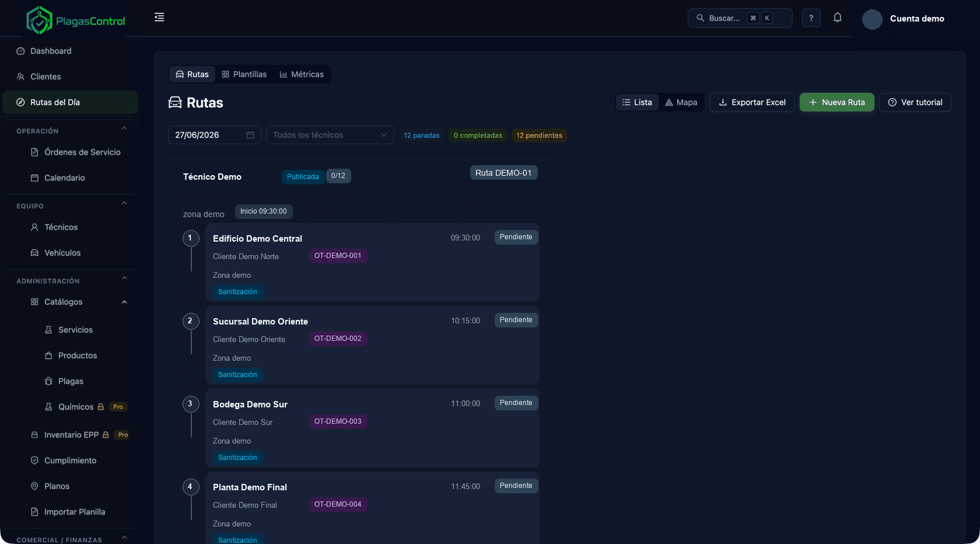Click the download icon in Exportar Excel

(x=723, y=102)
